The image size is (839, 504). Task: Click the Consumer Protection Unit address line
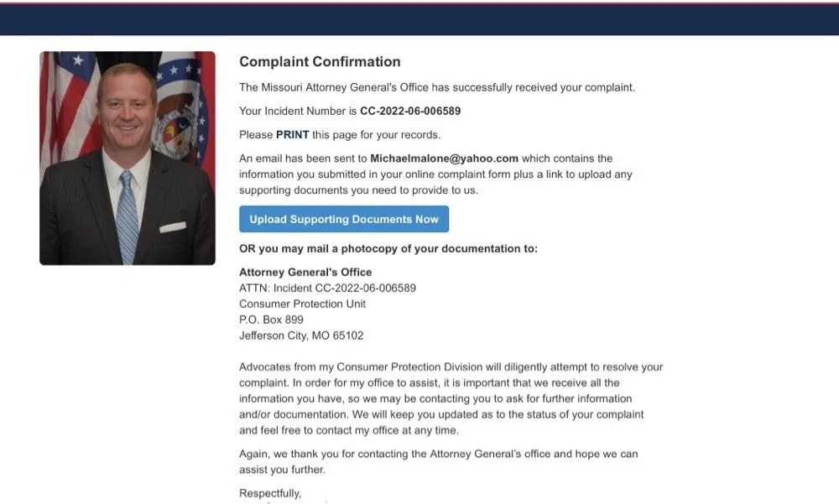tap(302, 304)
